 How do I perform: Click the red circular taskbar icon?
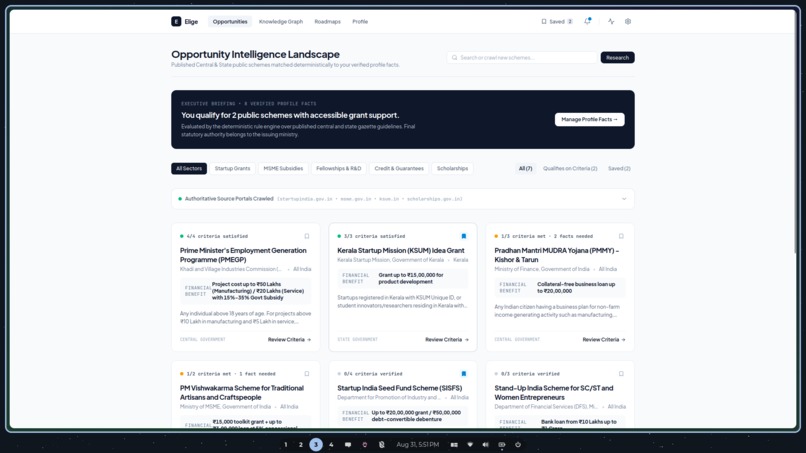364,445
